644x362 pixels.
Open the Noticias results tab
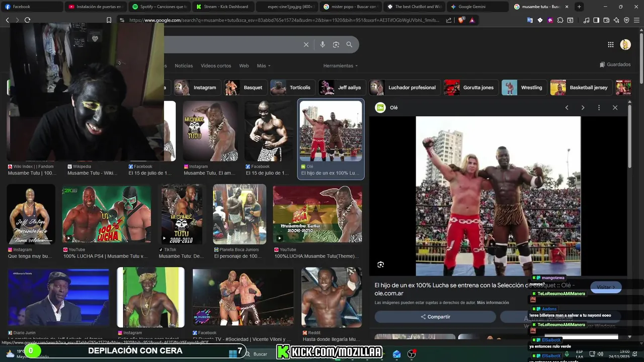coord(184,66)
